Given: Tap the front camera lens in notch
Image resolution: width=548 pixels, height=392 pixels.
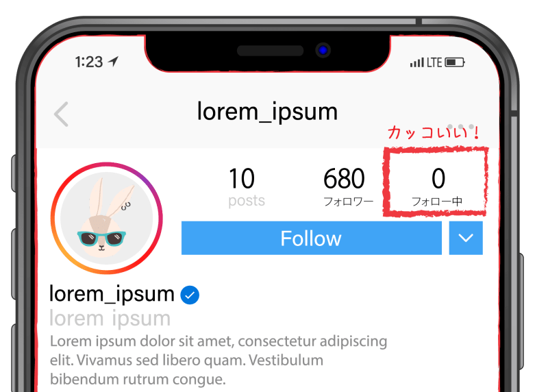Looking at the screenshot, I should 323,50.
